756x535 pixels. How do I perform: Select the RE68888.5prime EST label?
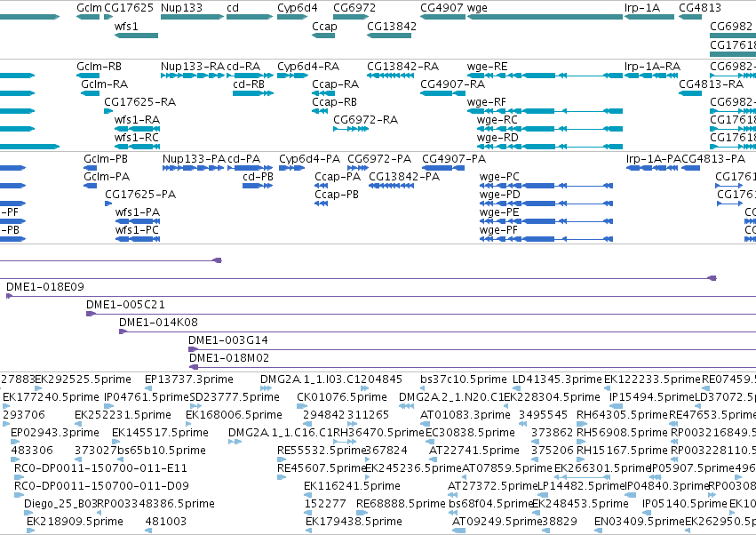[x=401, y=504]
